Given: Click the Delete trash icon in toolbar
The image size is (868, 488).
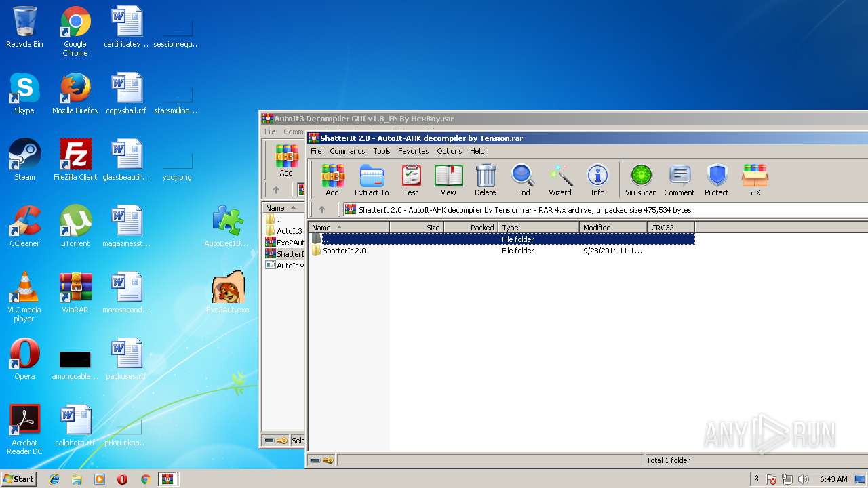Looking at the screenshot, I should coord(486,180).
